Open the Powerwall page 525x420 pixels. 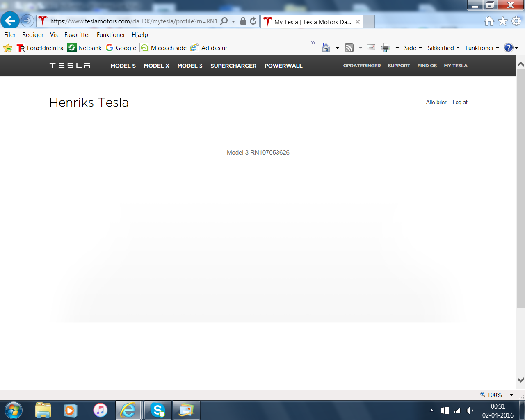coord(283,66)
